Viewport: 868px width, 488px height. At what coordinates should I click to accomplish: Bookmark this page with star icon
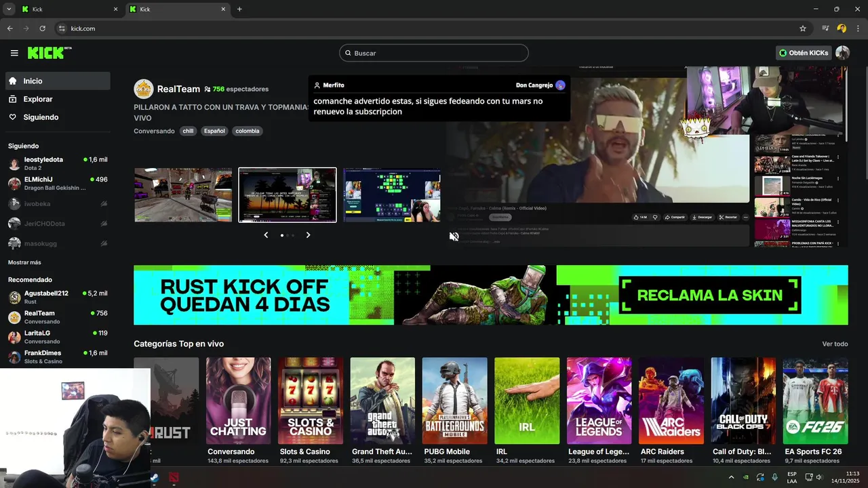click(x=803, y=28)
